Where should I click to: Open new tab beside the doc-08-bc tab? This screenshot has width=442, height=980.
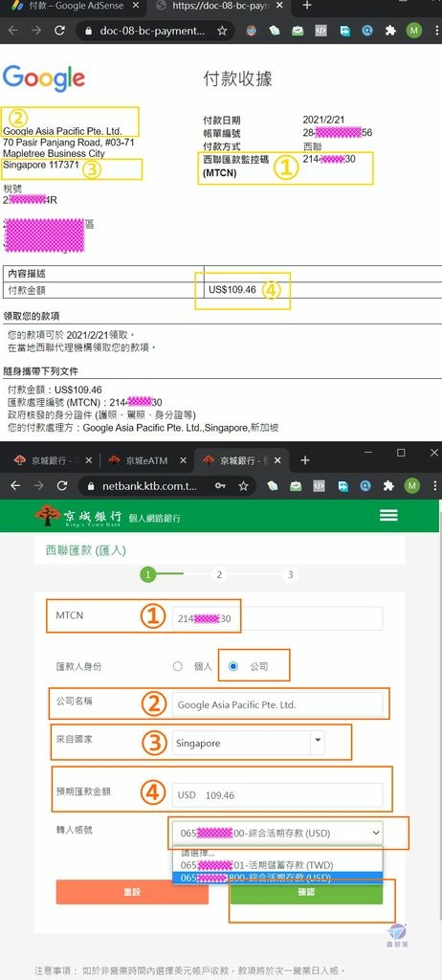306,6
